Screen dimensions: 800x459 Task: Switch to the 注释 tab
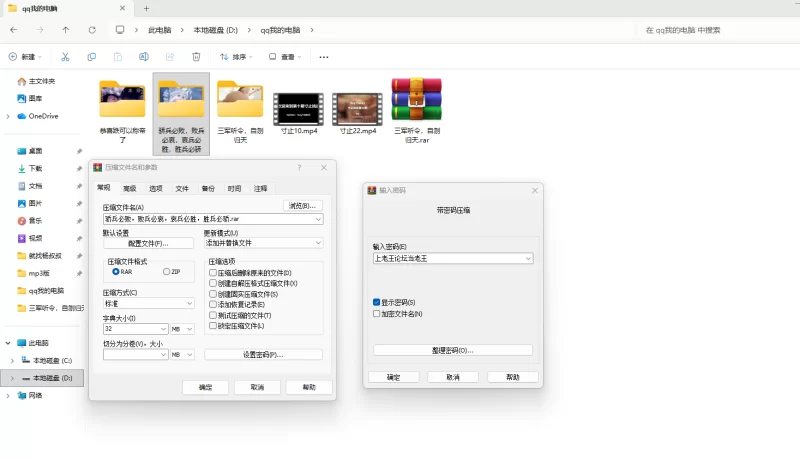[x=260, y=188]
